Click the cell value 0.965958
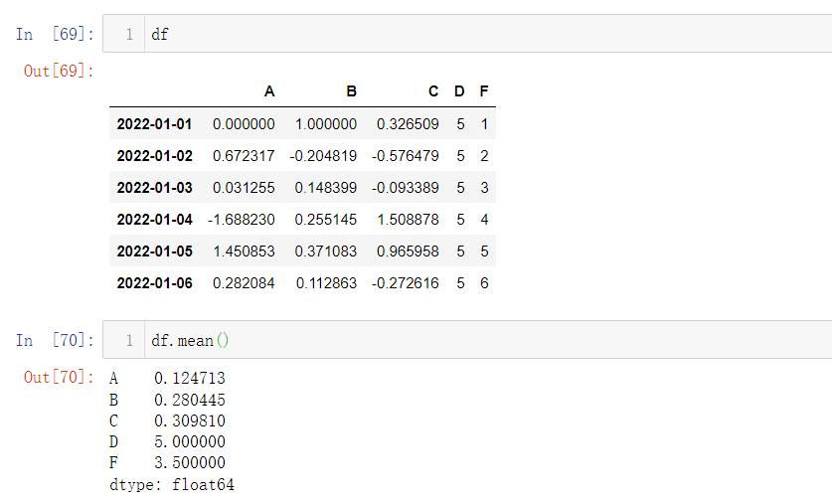832x504 pixels. [408, 251]
